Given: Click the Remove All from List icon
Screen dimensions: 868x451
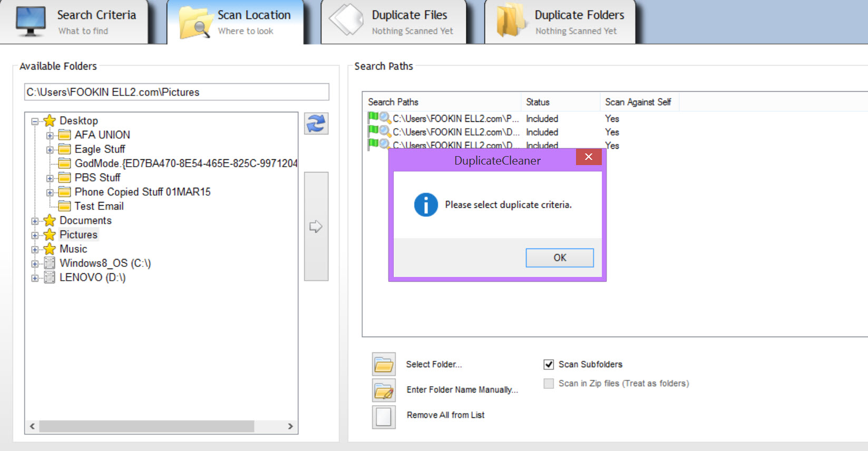Looking at the screenshot, I should [384, 417].
